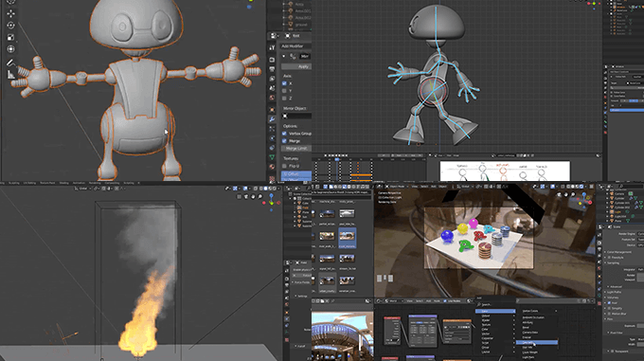Viewport: 644px width, 361px height.
Task: Select the highlighted Geometry node entry
Action: [x=537, y=342]
